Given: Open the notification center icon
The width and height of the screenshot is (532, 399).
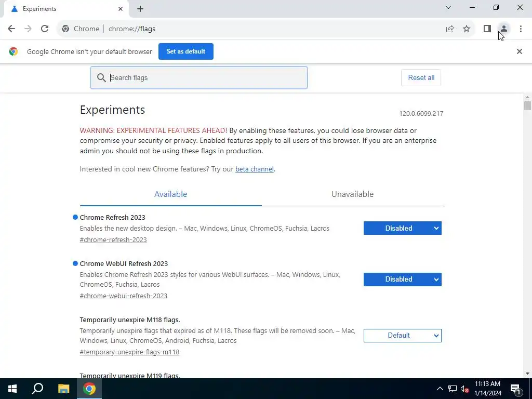Looking at the screenshot, I should coord(515,389).
